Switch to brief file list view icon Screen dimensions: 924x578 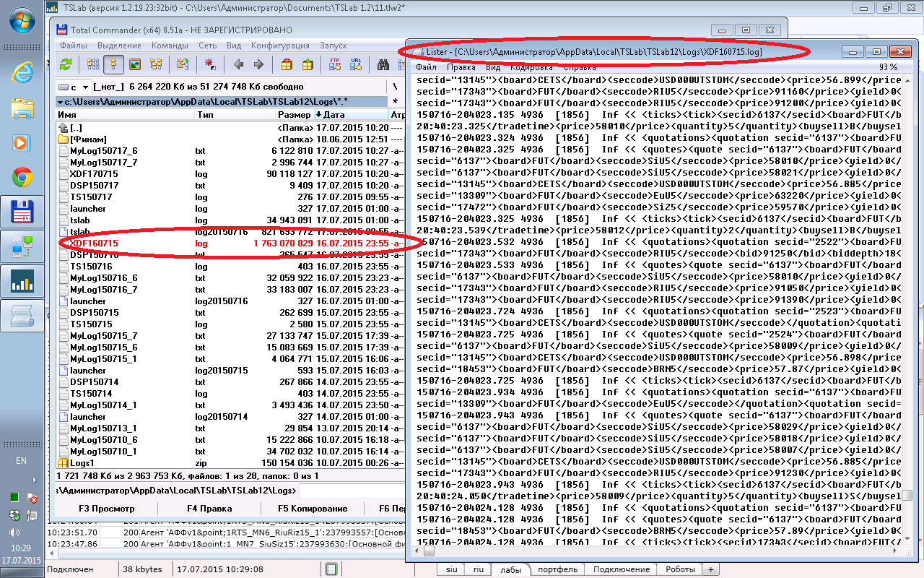click(93, 65)
